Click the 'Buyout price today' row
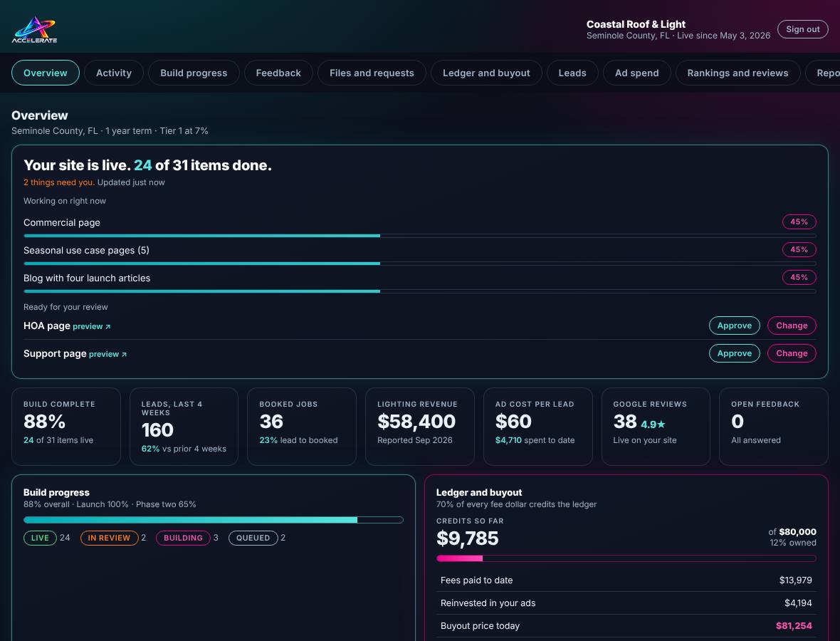This screenshot has height=641, width=840. click(626, 625)
